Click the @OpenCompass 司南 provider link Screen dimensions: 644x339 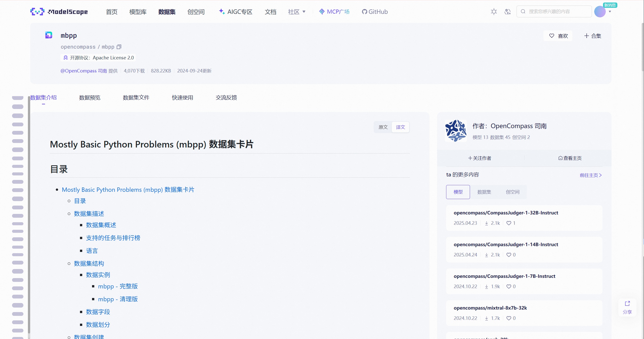click(84, 71)
